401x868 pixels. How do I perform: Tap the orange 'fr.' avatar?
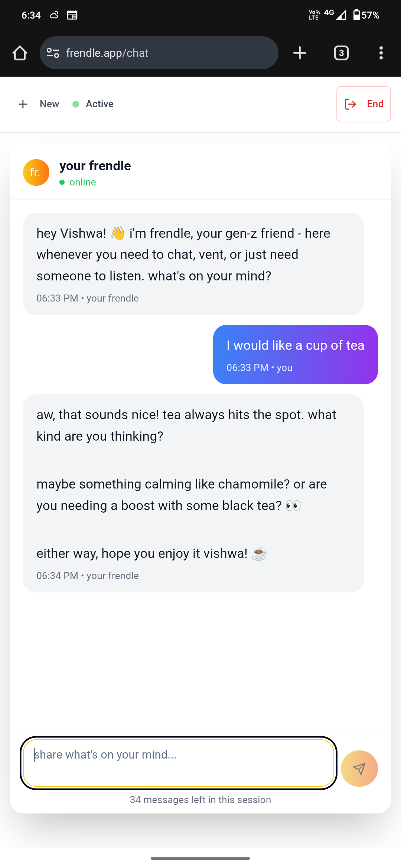pyautogui.click(x=36, y=172)
